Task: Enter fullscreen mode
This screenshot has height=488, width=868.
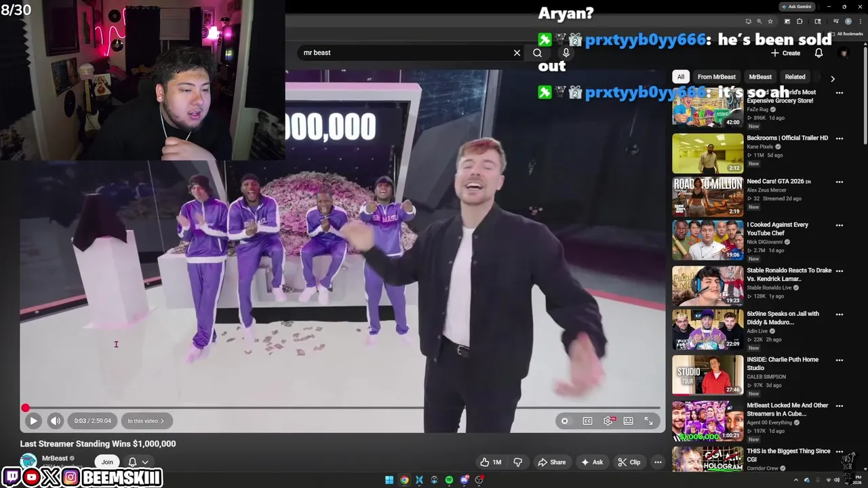Action: [648, 421]
